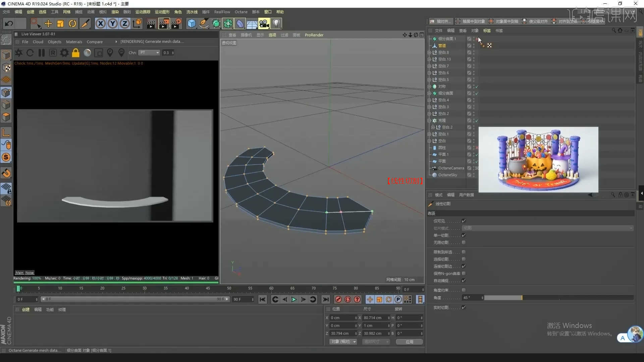Toggle the Y axis lock

tap(113, 23)
